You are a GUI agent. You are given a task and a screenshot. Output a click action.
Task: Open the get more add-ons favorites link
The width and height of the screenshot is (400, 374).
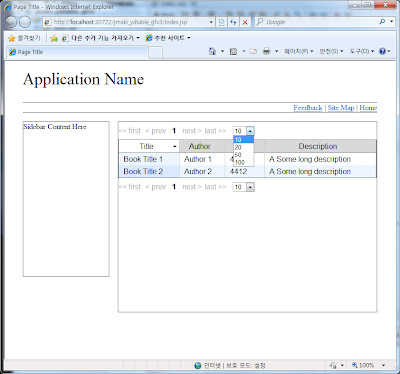click(x=101, y=38)
